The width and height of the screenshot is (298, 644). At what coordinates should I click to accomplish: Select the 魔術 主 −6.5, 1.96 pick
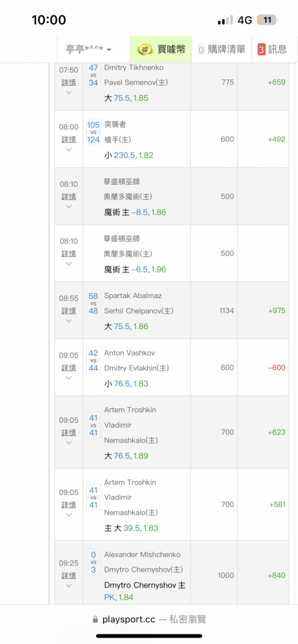135,269
